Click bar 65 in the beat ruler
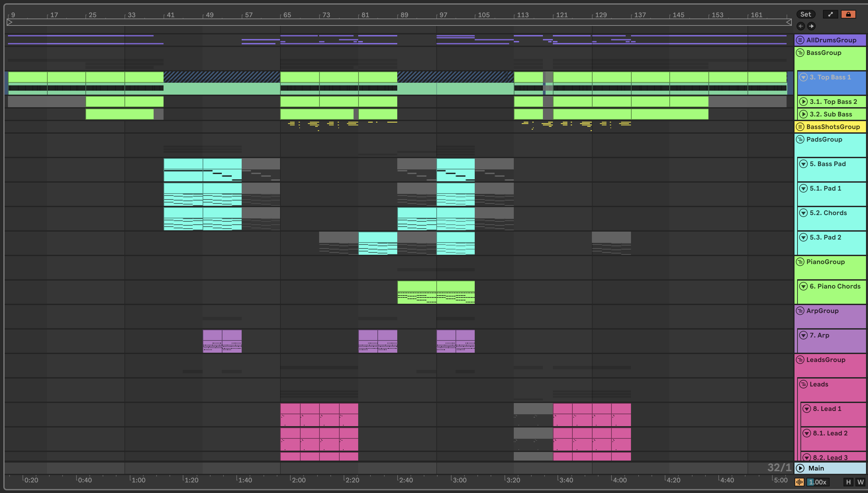Viewport: 868px width, 493px height. 287,15
